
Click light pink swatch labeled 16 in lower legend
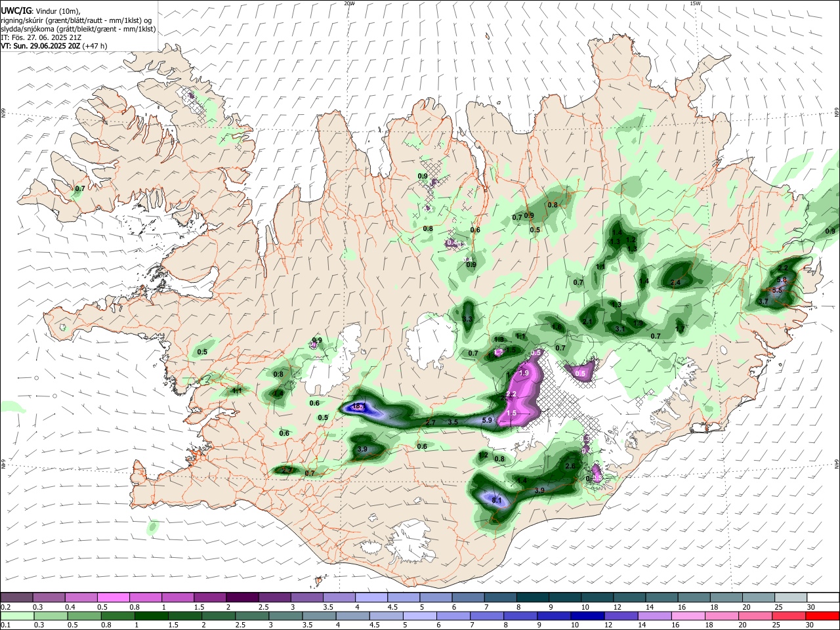(687, 616)
